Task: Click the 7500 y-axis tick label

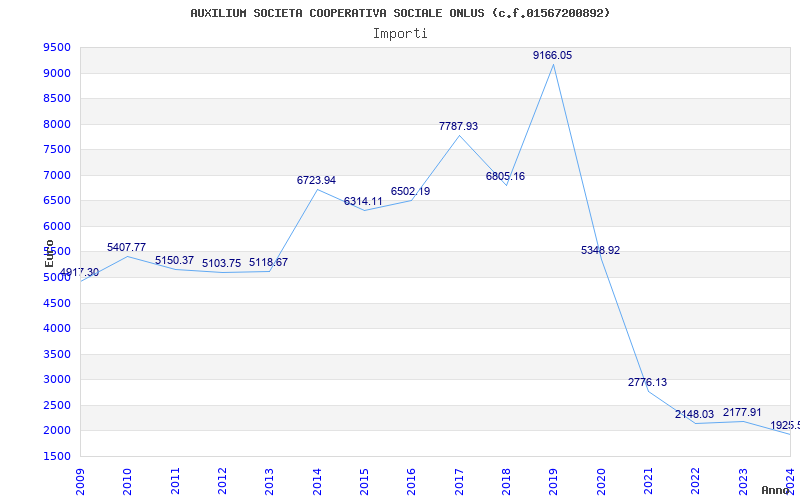Action: click(x=57, y=150)
